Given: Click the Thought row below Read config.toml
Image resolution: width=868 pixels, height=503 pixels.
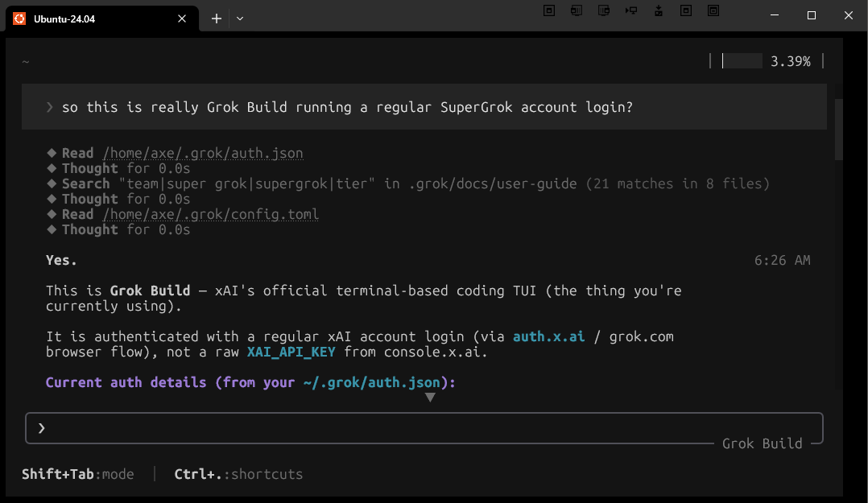Looking at the screenshot, I should point(118,229).
